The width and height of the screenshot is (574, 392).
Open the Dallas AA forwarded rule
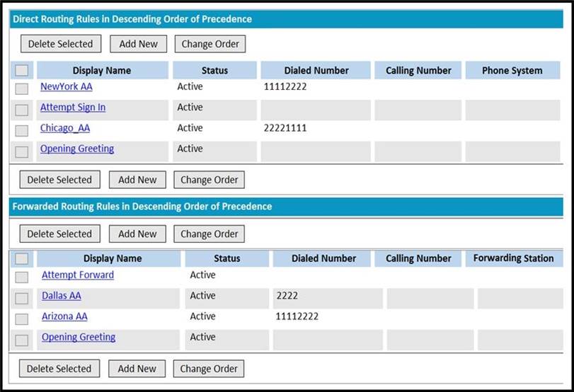[62, 296]
